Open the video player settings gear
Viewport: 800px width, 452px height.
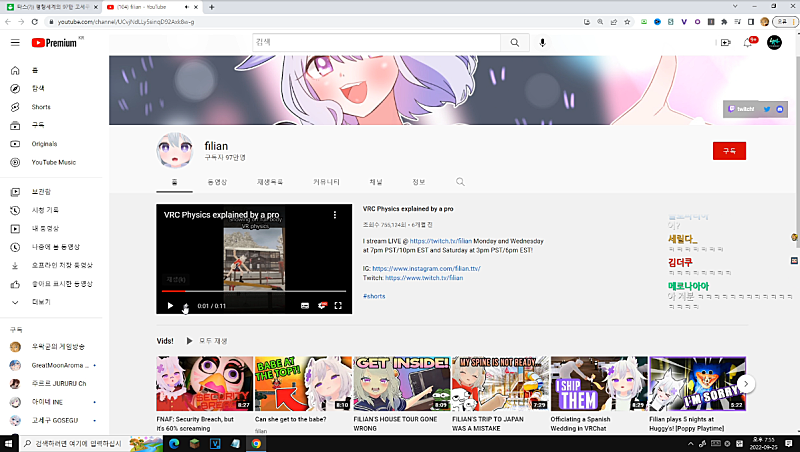(322, 305)
